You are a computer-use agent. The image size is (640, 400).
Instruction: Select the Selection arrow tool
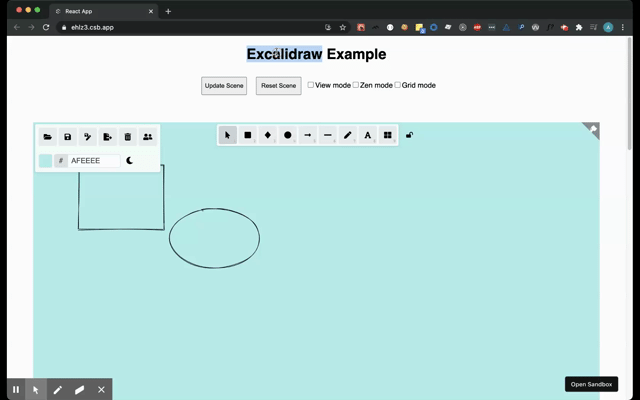click(x=227, y=135)
